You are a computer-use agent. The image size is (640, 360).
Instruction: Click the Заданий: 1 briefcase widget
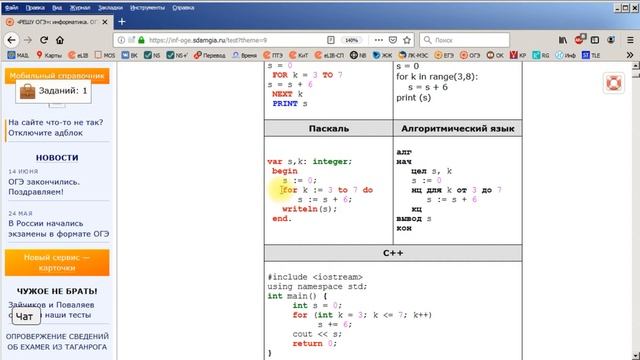(x=53, y=91)
